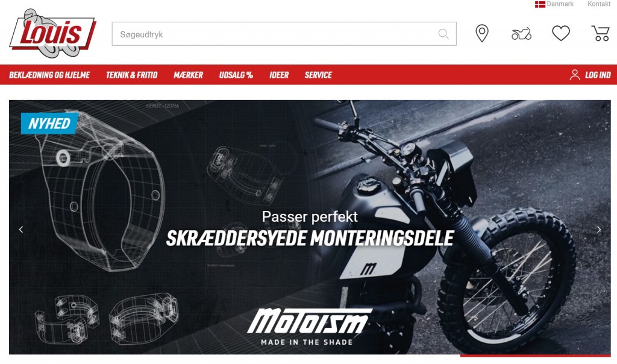Click the Danish flag icon
Viewport: 617px width, 364px height.
pyautogui.click(x=540, y=4)
